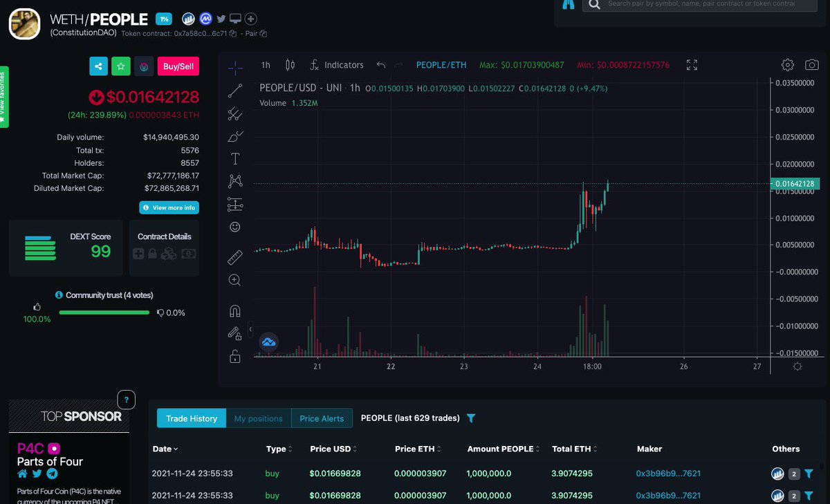Viewport: 830px width, 504px height.
Task: Open the P4C sponsor home link
Action: 23,474
